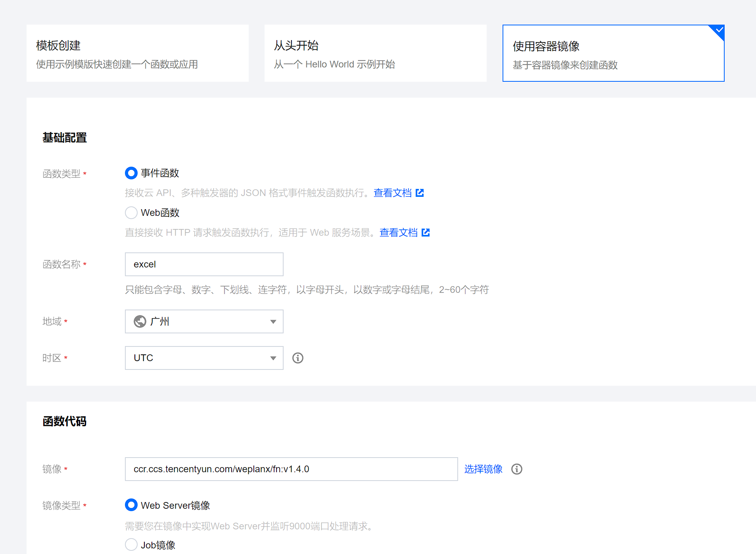Click the 选择镜像 link
Image resolution: width=756 pixels, height=554 pixels.
[483, 469]
